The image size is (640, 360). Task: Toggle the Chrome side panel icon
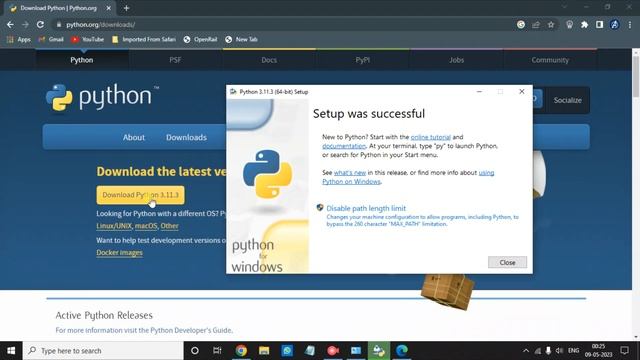pos(599,24)
